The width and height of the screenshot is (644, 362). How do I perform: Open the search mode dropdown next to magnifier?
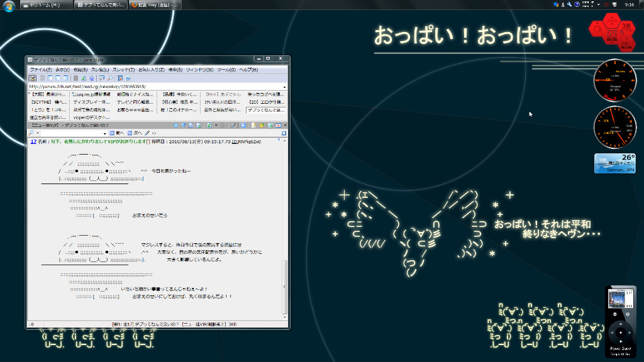coord(38,133)
